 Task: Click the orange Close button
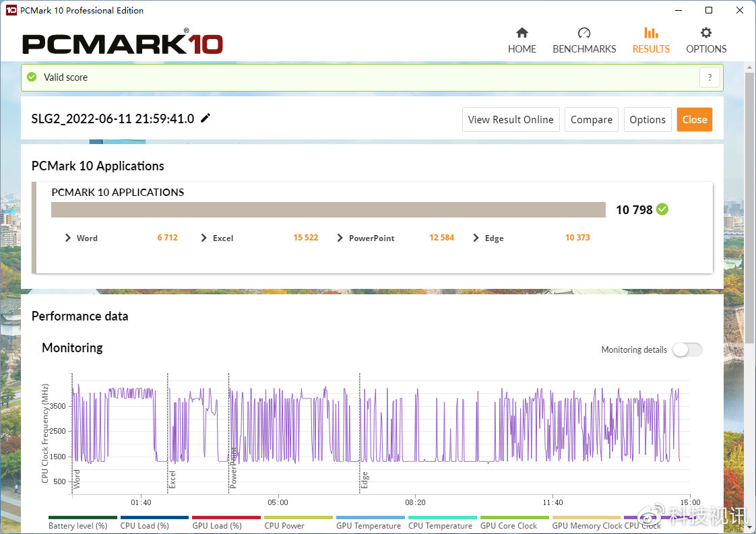pyautogui.click(x=694, y=119)
